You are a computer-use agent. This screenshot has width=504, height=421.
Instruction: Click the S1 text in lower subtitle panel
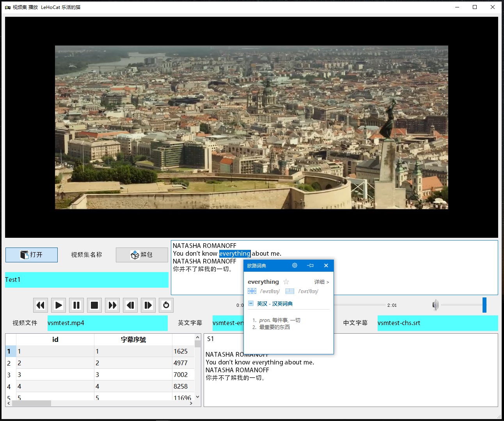(211, 339)
